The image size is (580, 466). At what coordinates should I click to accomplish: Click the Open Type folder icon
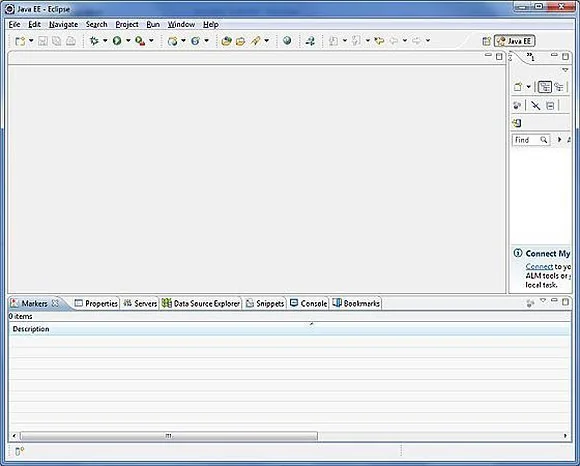click(x=226, y=41)
